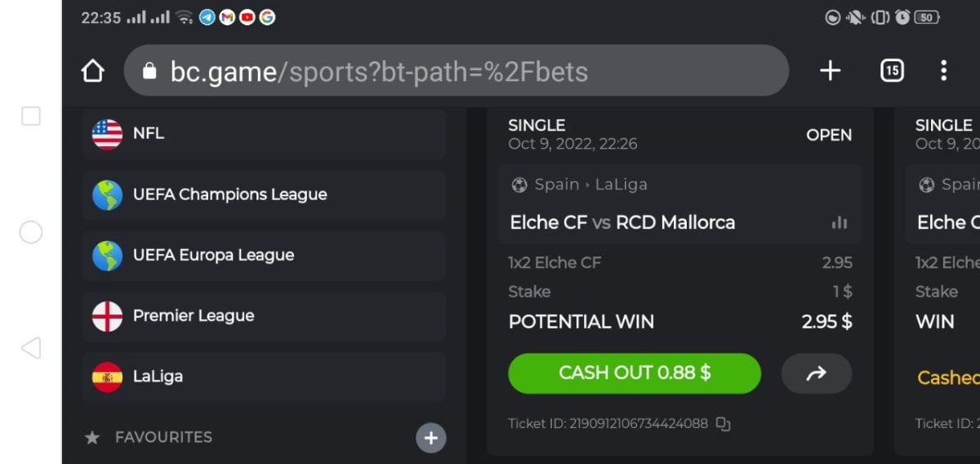This screenshot has height=464, width=980.
Task: Click the match statistics bar-chart icon
Action: 839,222
